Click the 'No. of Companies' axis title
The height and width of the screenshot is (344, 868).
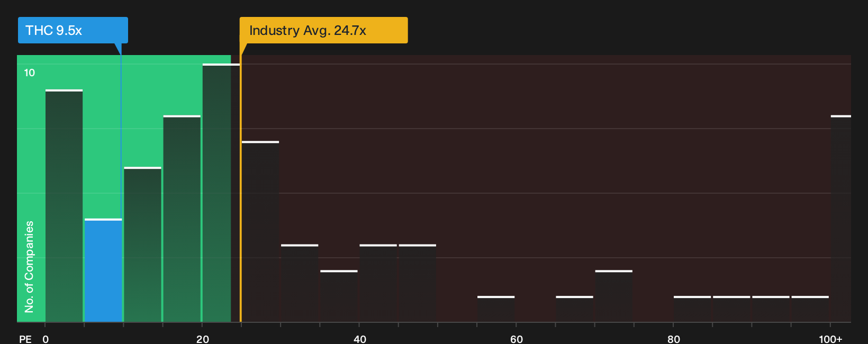(x=29, y=267)
